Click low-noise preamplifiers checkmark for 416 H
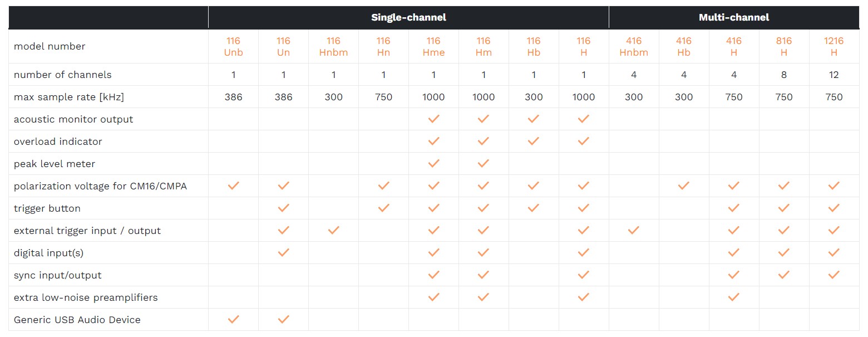This screenshot has width=868, height=337. [x=734, y=297]
